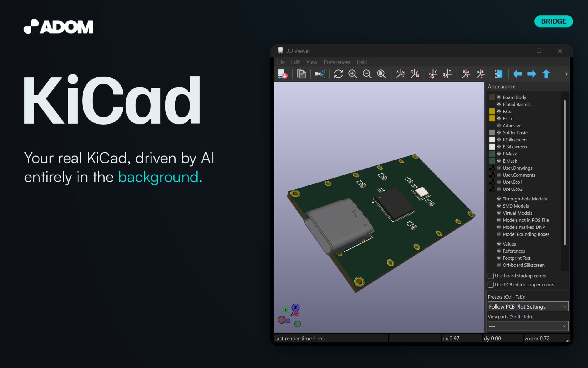The height and width of the screenshot is (368, 588).
Task: Open the Help menu
Action: [362, 62]
